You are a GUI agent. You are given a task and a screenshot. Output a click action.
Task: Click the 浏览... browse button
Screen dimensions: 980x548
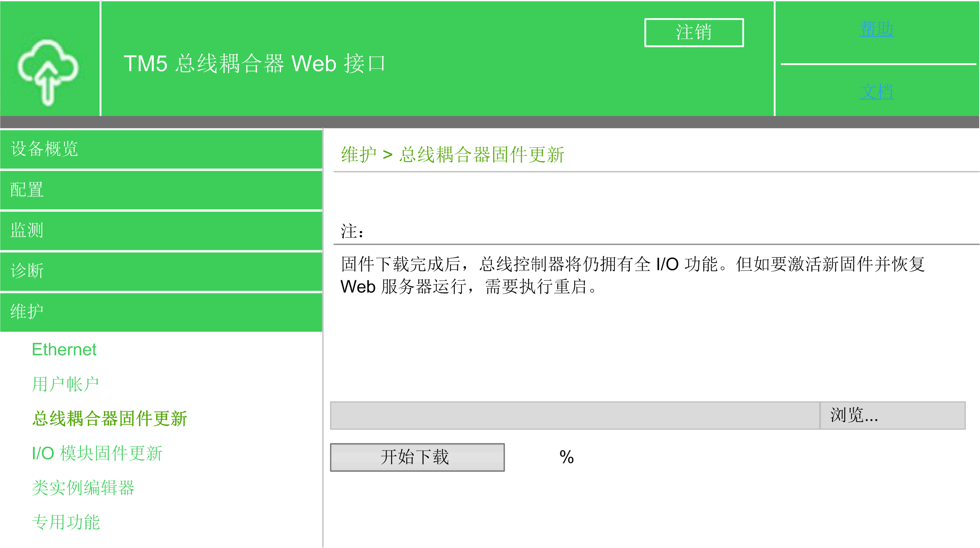tap(893, 415)
